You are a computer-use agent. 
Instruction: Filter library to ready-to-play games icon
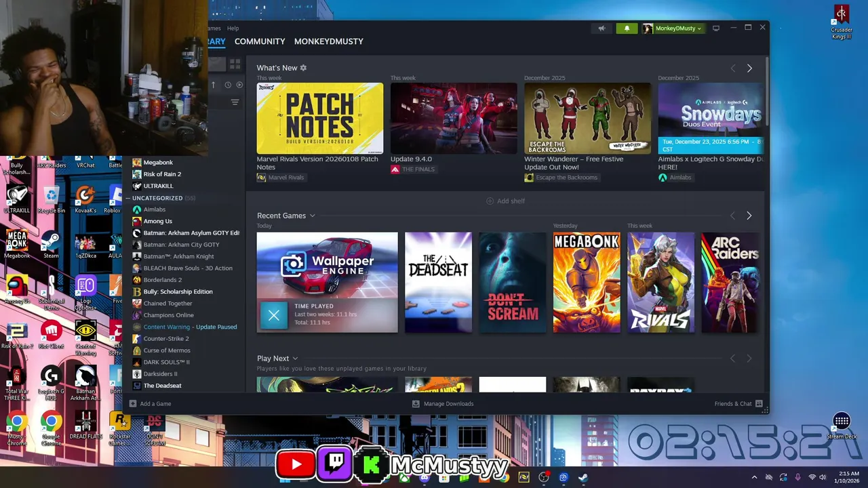click(239, 85)
